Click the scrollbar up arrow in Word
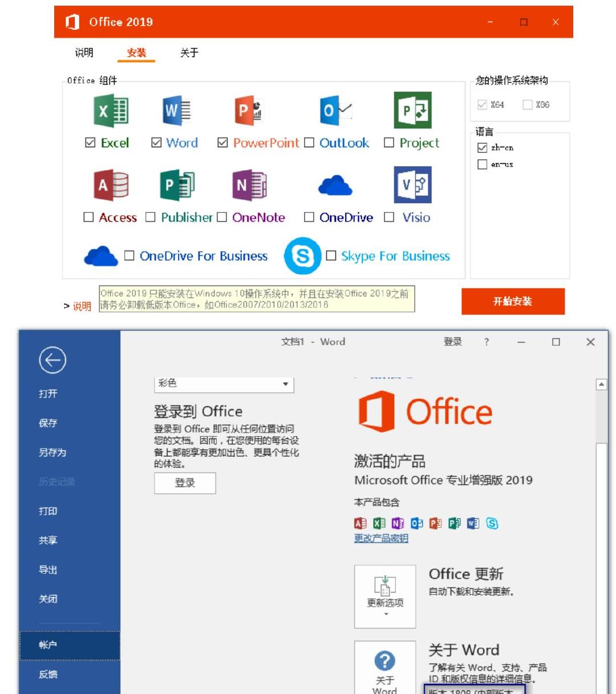 (601, 385)
